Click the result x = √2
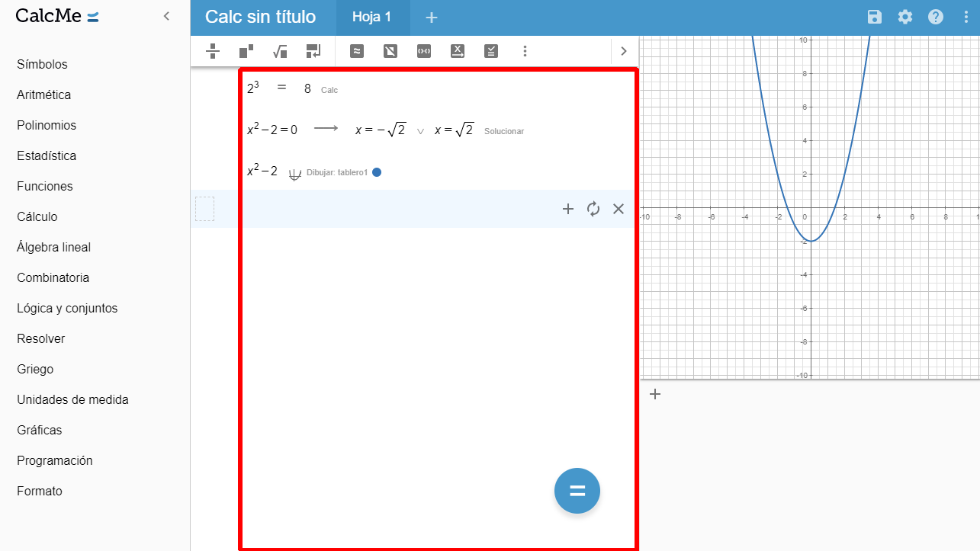Image resolution: width=980 pixels, height=551 pixels. 455,130
